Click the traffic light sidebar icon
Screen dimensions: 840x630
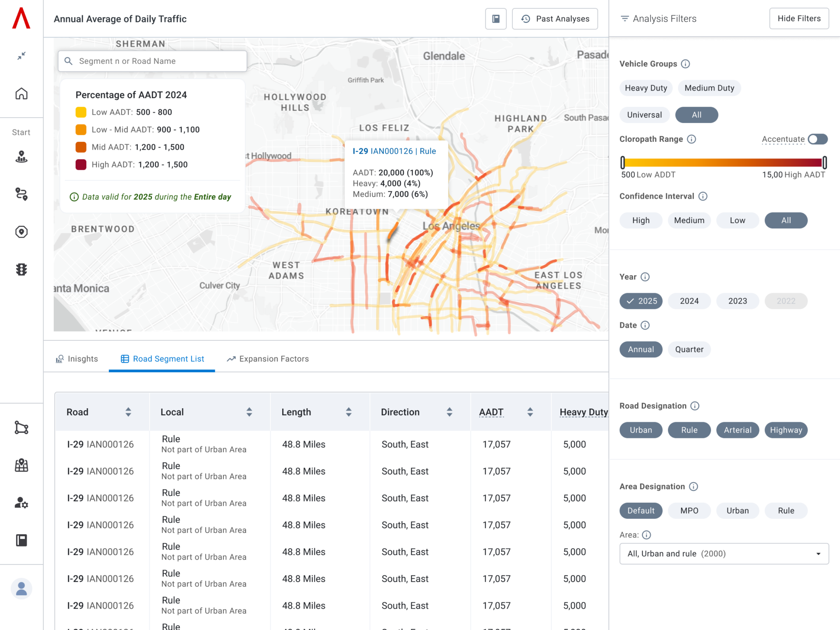pyautogui.click(x=21, y=269)
